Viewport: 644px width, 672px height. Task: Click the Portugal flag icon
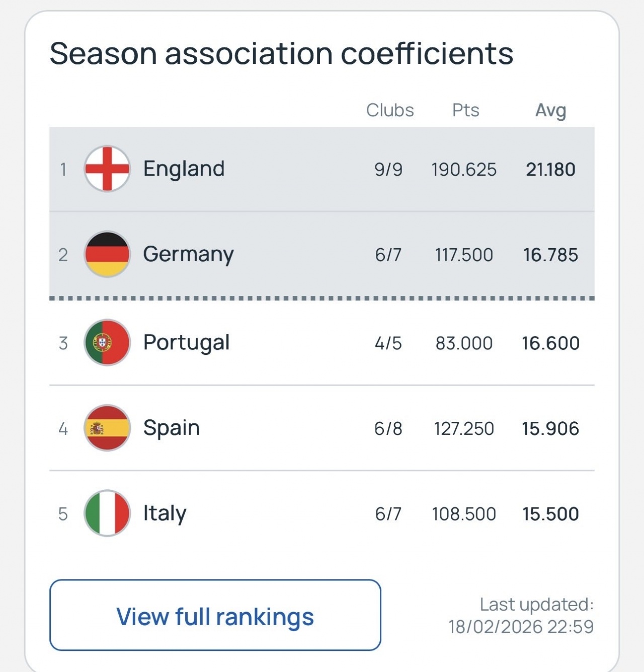tap(107, 342)
